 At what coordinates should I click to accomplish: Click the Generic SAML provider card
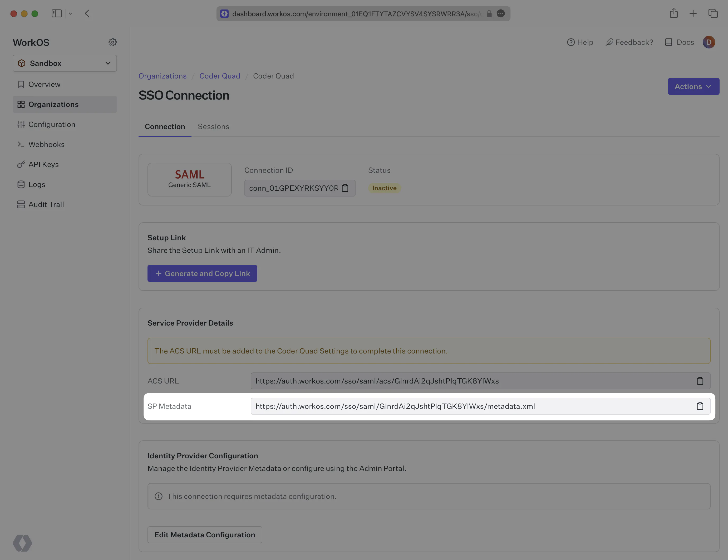pos(189,180)
